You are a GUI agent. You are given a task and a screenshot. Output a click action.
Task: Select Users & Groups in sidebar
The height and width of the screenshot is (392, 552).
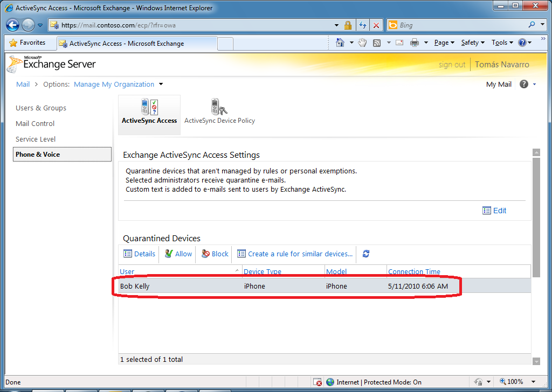click(41, 108)
